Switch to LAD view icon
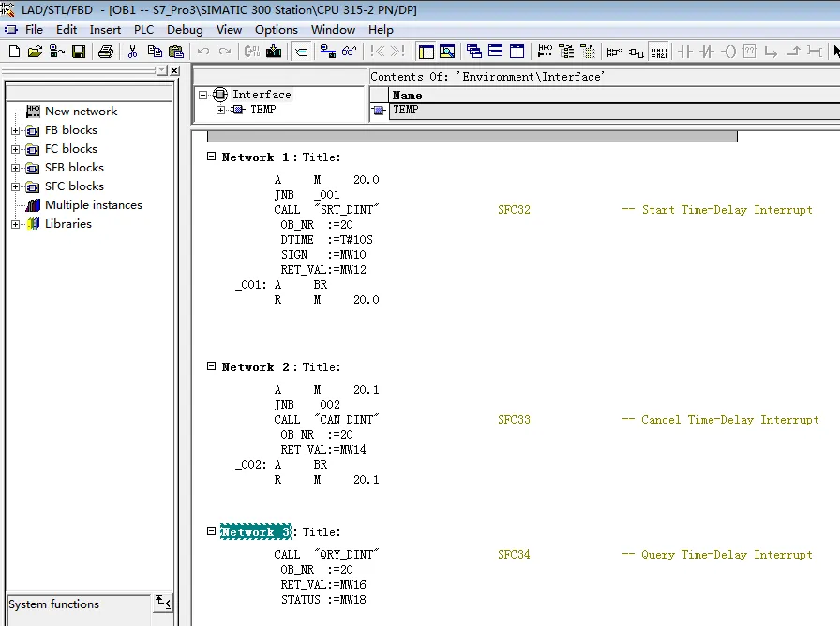Image resolution: width=840 pixels, height=626 pixels. [614, 52]
